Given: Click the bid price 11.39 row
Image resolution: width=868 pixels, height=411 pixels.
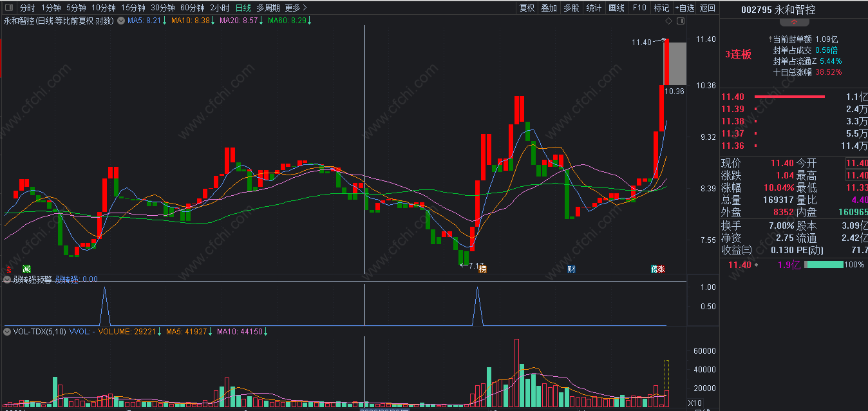Looking at the screenshot, I should click(x=794, y=109).
